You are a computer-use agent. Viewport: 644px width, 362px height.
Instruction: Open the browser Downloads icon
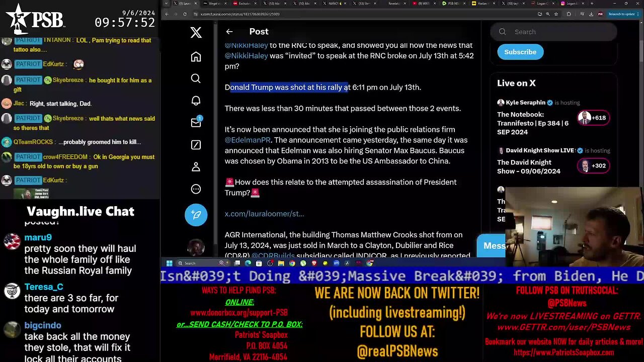591,14
